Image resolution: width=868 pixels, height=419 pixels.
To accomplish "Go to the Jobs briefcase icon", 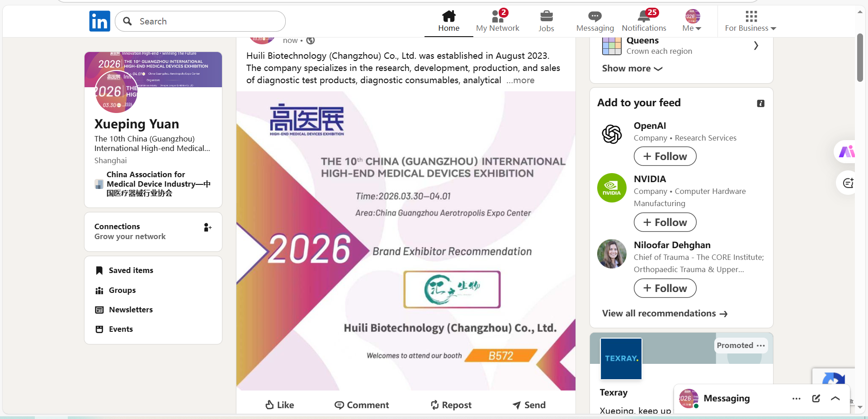I will point(546,17).
